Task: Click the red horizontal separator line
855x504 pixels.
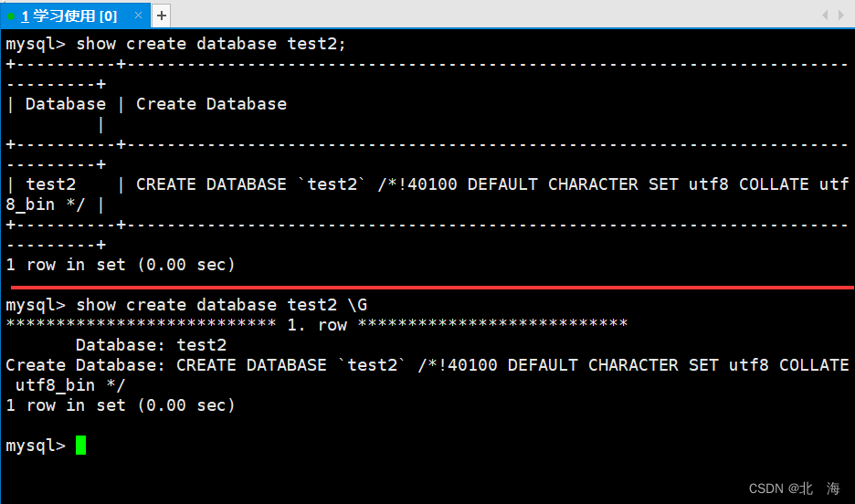Action: (432, 287)
